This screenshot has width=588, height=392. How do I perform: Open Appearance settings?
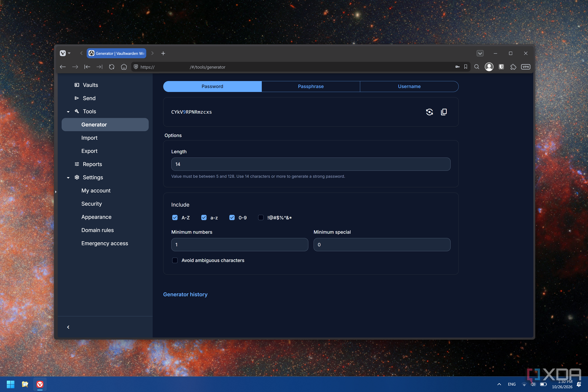[96, 217]
